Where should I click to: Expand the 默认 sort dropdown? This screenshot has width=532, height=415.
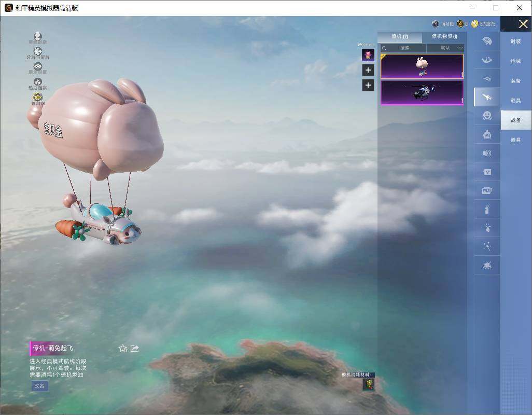[445, 48]
